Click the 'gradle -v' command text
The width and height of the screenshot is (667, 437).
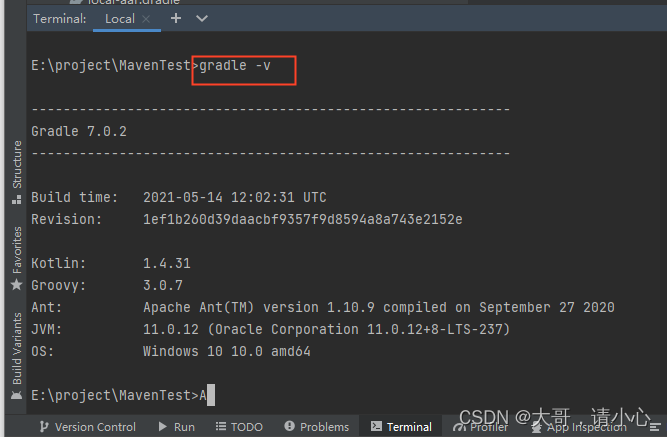pyautogui.click(x=235, y=66)
